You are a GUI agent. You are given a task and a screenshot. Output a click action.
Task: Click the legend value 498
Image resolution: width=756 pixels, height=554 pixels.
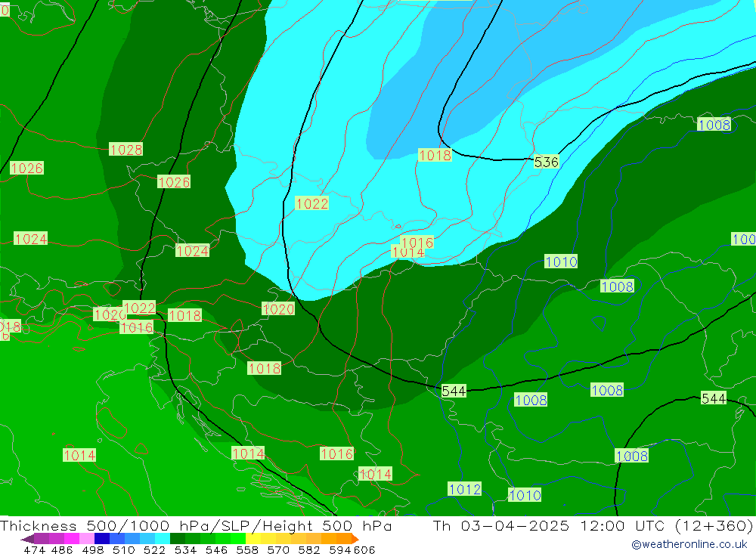coord(93,549)
